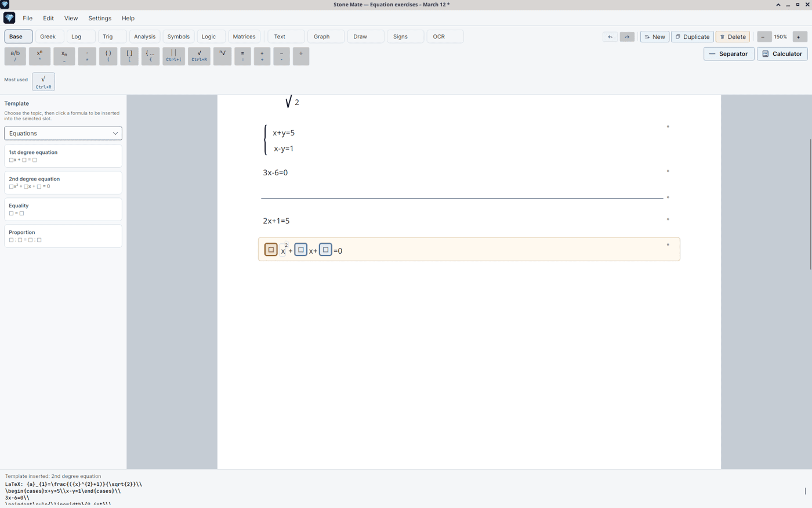Viewport: 812px width, 508px height.
Task: Switch to the Text tab
Action: click(x=286, y=37)
